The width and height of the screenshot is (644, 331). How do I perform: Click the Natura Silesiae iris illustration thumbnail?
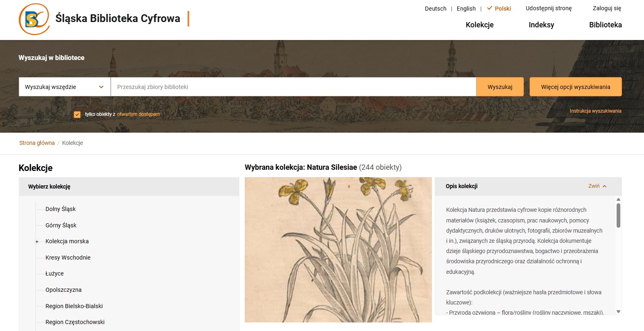tap(338, 250)
